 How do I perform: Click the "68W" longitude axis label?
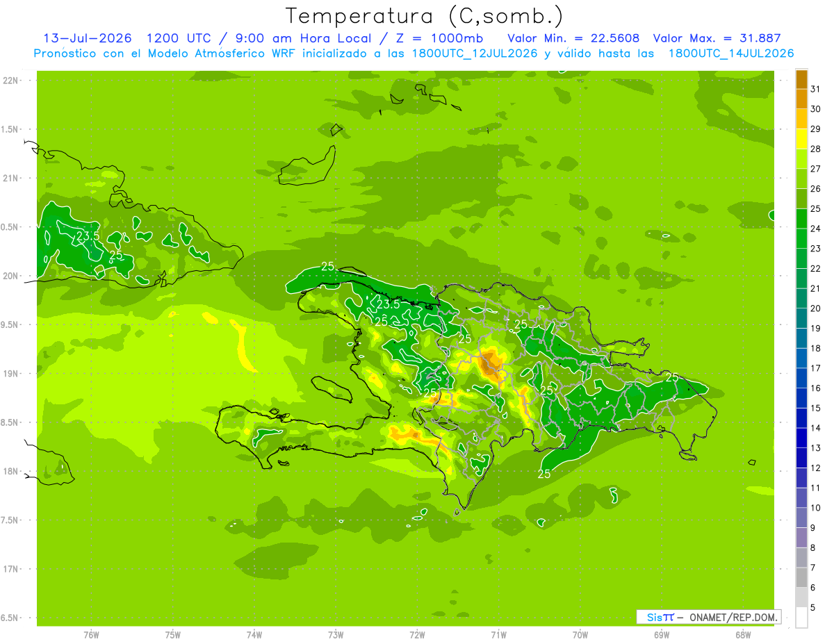tap(743, 635)
